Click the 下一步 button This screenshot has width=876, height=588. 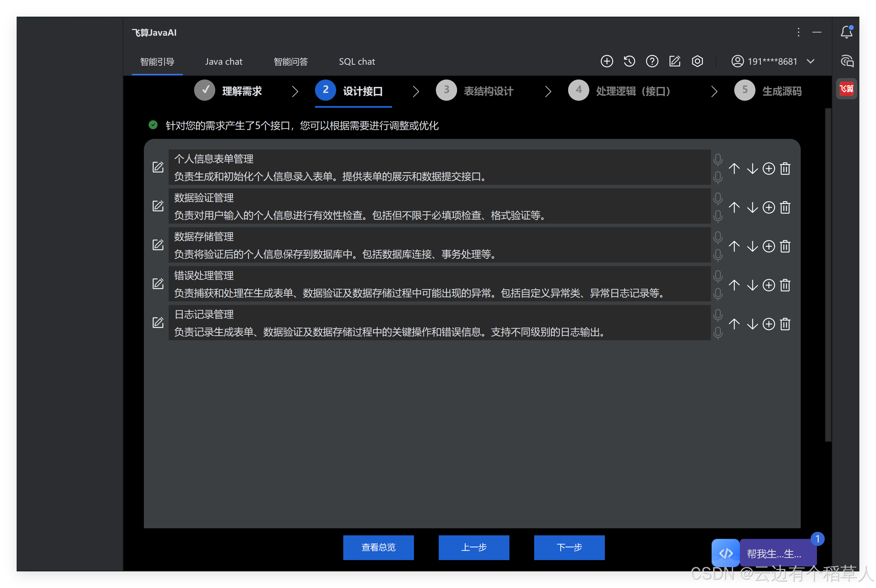coord(569,547)
